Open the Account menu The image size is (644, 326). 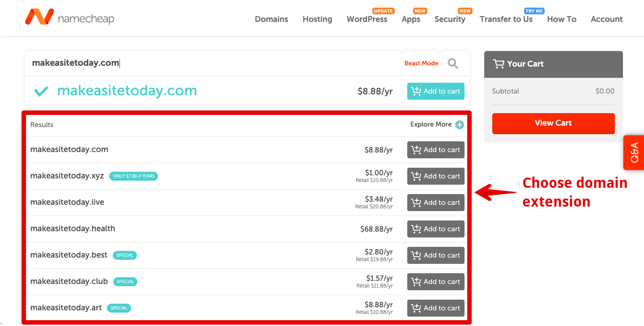click(x=606, y=19)
